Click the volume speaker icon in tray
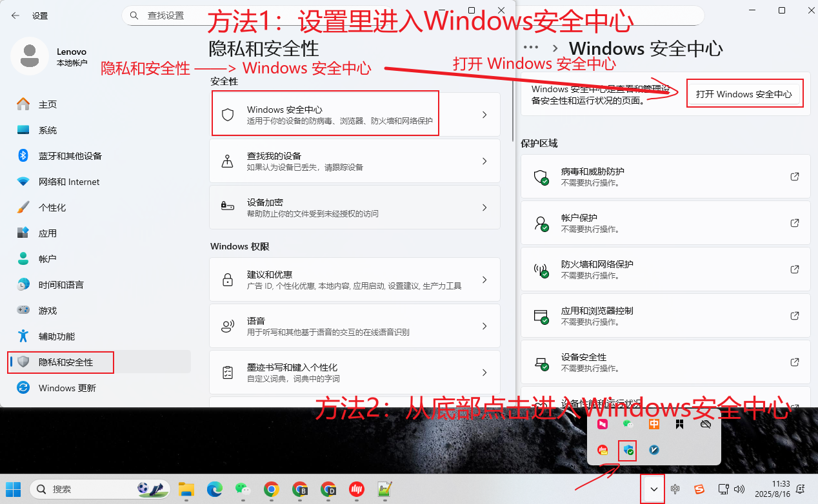Screen dimensions: 818x504 [x=739, y=490]
